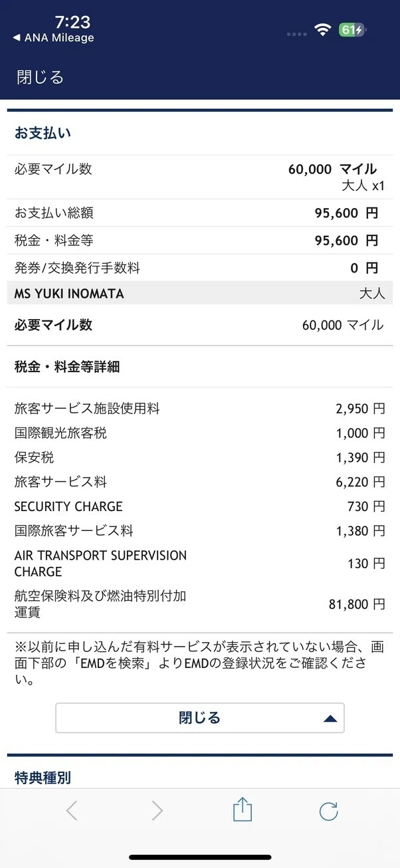
Task: Tap the home indicator bar
Action: coord(200,857)
